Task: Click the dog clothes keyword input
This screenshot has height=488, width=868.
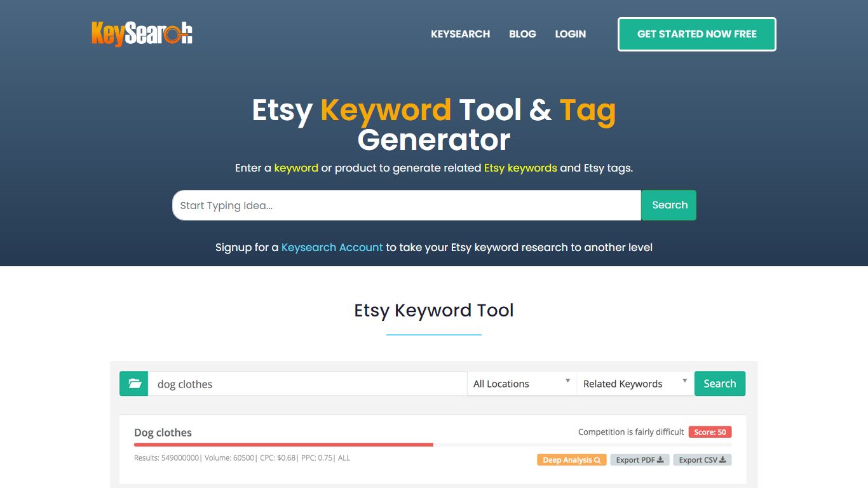Action: 308,384
